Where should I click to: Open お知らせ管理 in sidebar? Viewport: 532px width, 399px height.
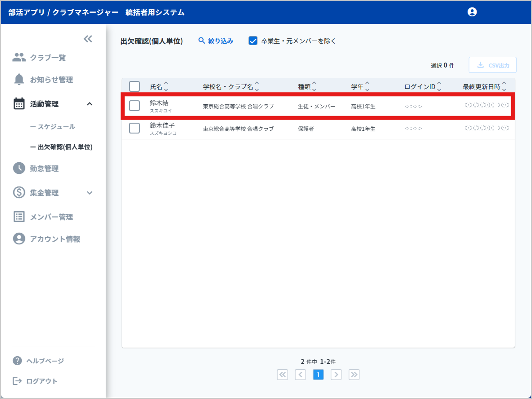coord(51,80)
